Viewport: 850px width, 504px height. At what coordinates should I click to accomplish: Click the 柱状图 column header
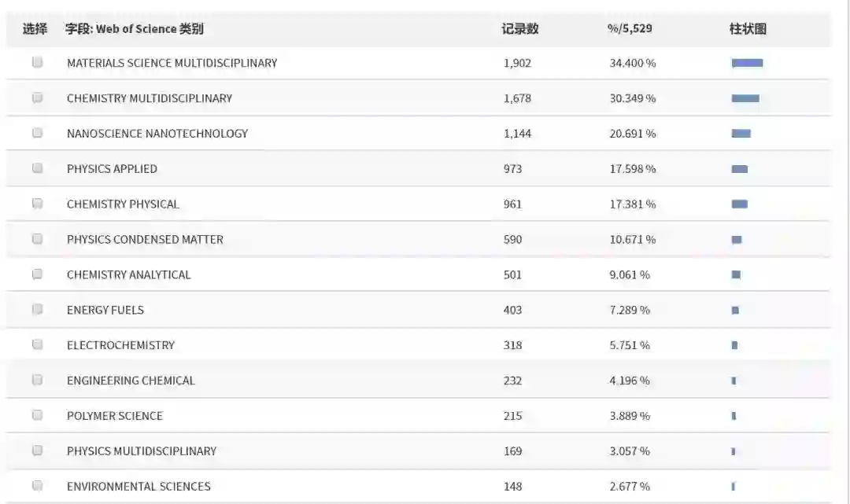click(x=748, y=29)
